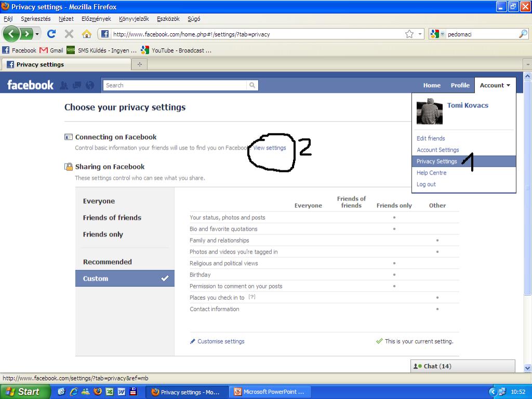Choose the Friends only privacy preset

(x=103, y=234)
